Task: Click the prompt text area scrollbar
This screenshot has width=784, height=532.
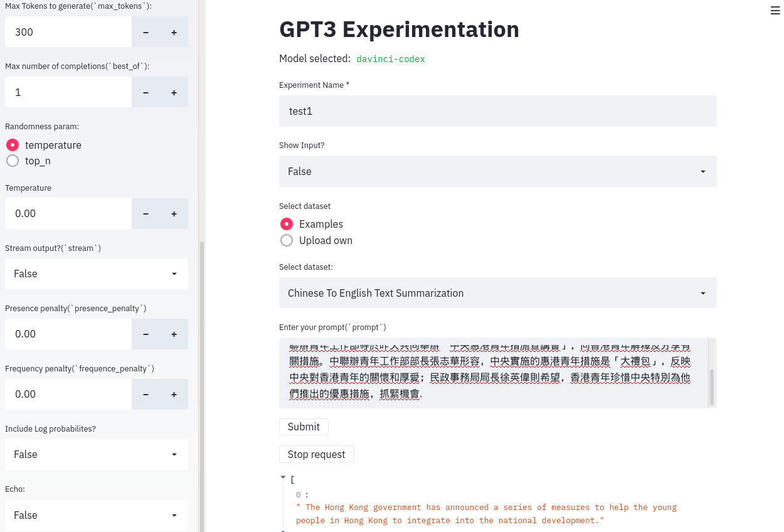Action: tap(711, 387)
